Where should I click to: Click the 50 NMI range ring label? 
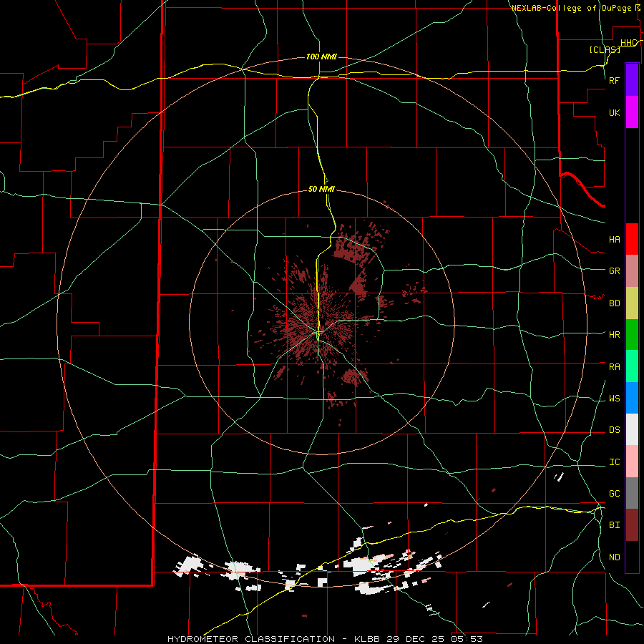321,189
